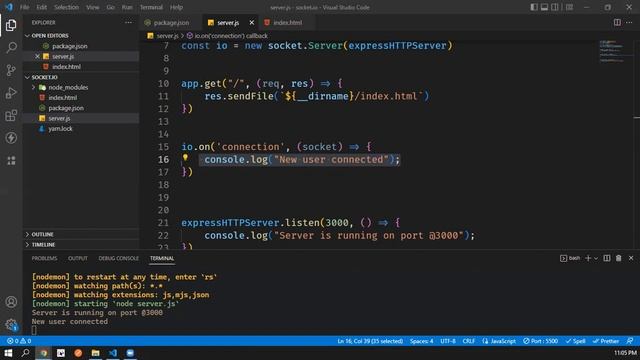Open Explorer views ellipsis menu
640x360 pixels.
point(128,22)
